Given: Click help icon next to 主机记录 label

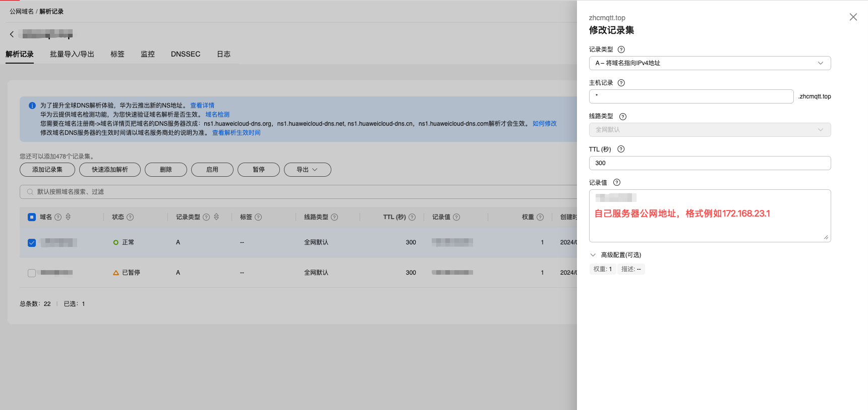Looking at the screenshot, I should click(621, 83).
